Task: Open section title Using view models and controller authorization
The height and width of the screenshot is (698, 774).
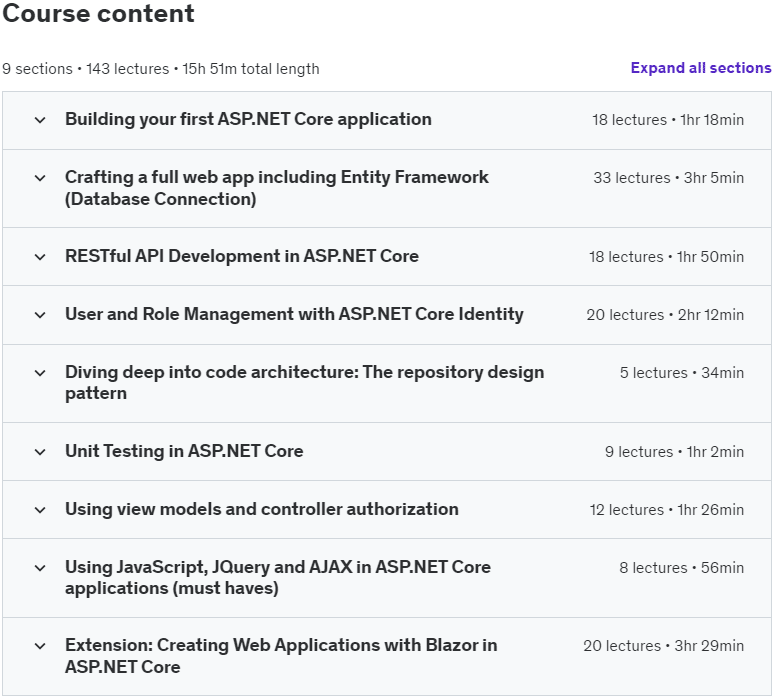Action: point(262,509)
